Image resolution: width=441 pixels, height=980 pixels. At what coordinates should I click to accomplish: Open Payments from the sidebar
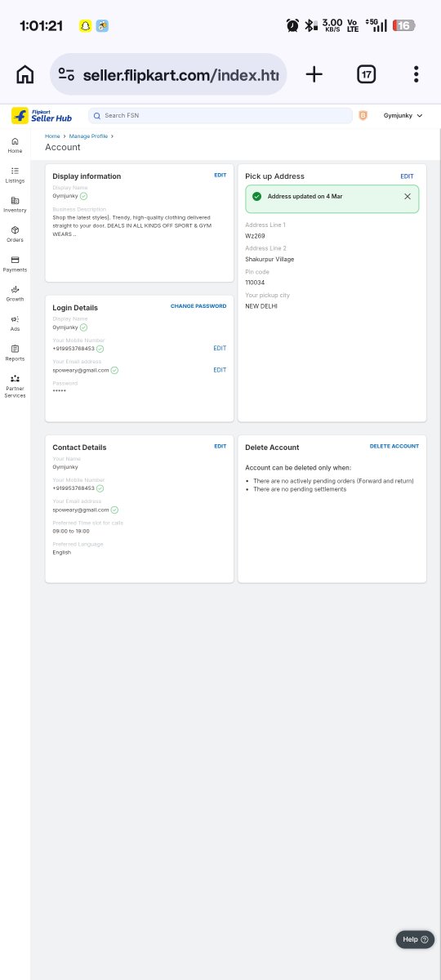tap(15, 264)
